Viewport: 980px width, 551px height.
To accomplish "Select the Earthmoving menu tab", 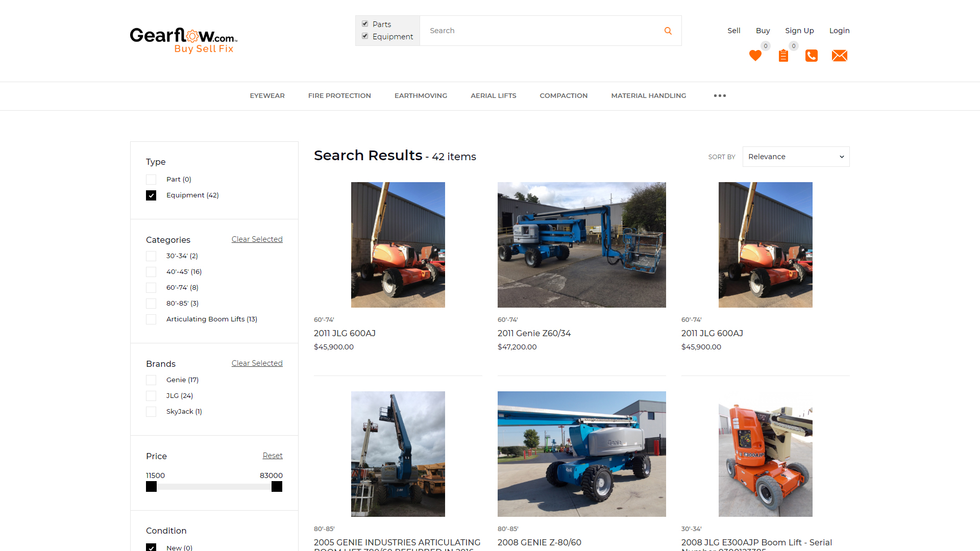I will click(x=421, y=95).
